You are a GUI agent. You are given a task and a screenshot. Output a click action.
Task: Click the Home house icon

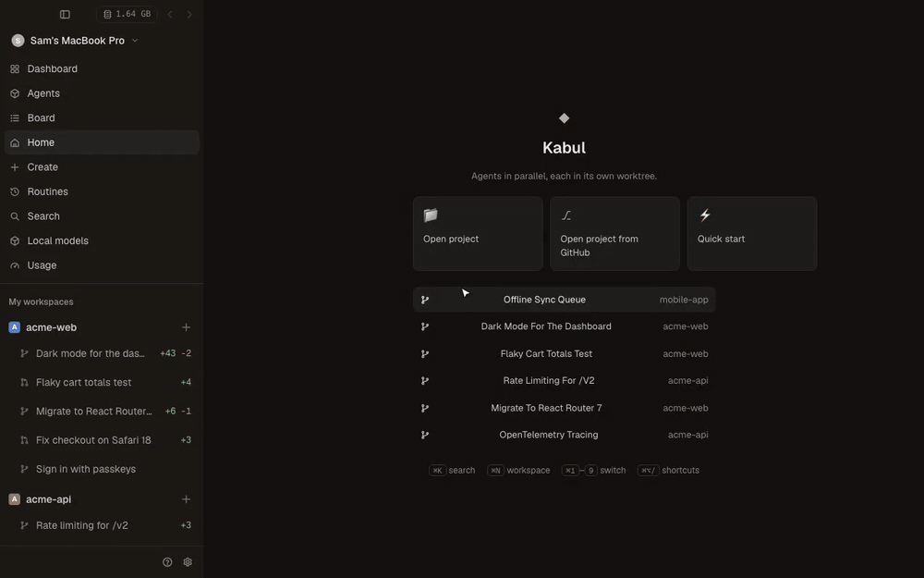[x=15, y=142]
